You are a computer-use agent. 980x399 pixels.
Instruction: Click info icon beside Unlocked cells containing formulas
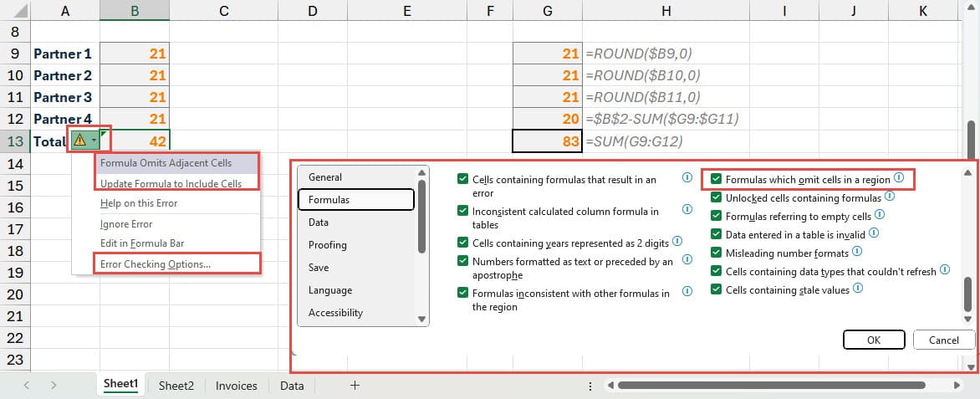coord(890,197)
